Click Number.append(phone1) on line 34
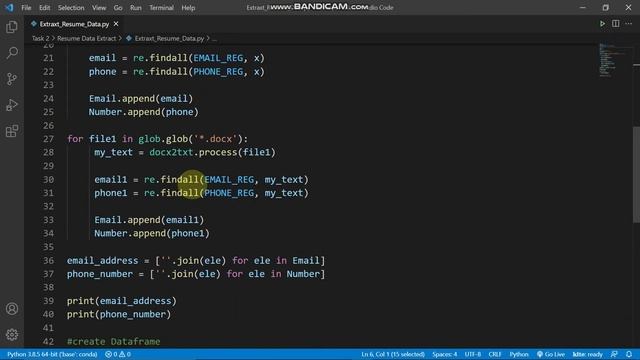This screenshot has width=640, height=360. 152,233
